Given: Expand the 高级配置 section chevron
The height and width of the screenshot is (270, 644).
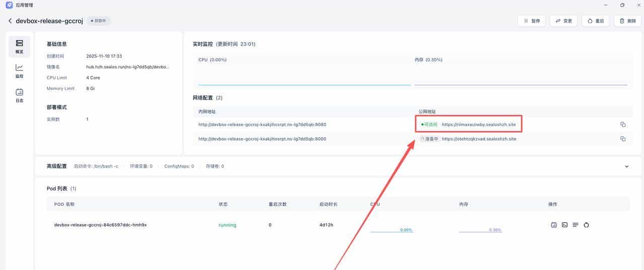Looking at the screenshot, I should coord(627,166).
